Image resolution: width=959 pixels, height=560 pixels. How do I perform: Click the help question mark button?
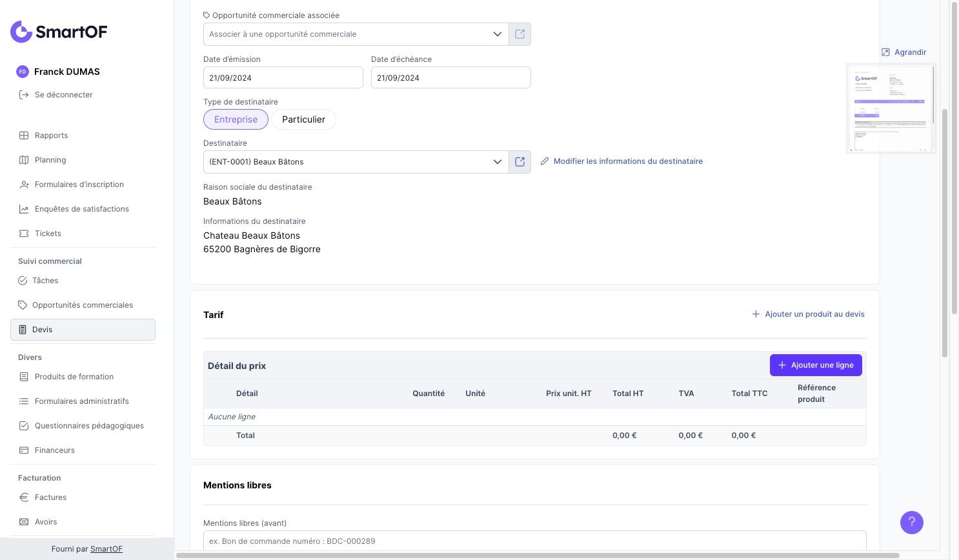(x=911, y=523)
